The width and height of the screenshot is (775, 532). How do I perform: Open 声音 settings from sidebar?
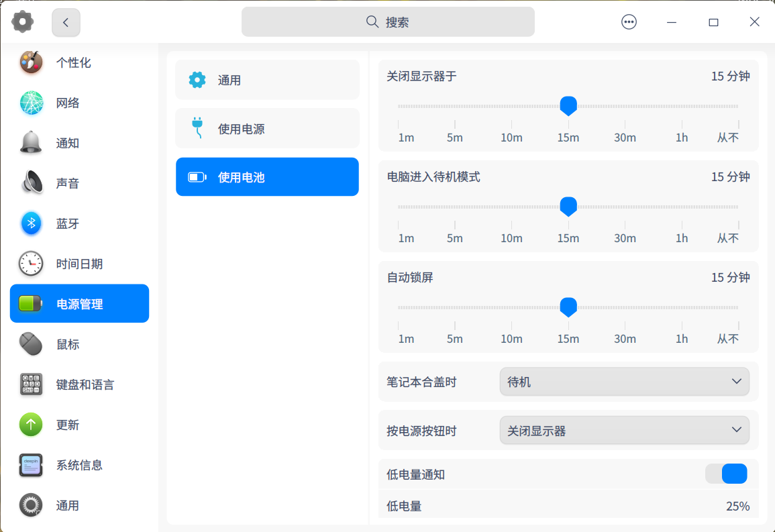pos(80,182)
